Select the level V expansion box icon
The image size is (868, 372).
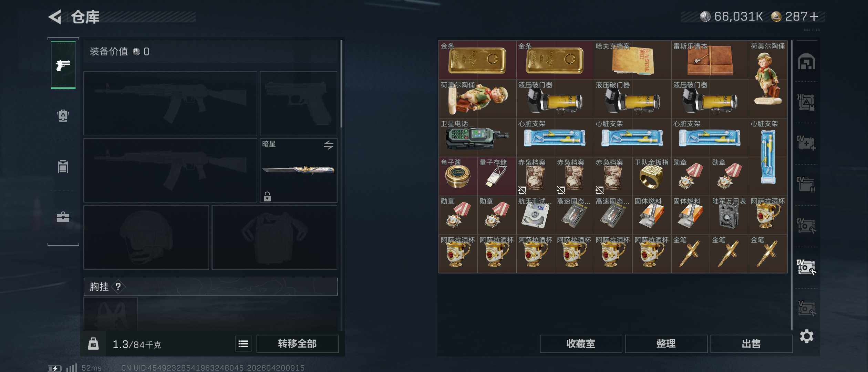[806, 308]
